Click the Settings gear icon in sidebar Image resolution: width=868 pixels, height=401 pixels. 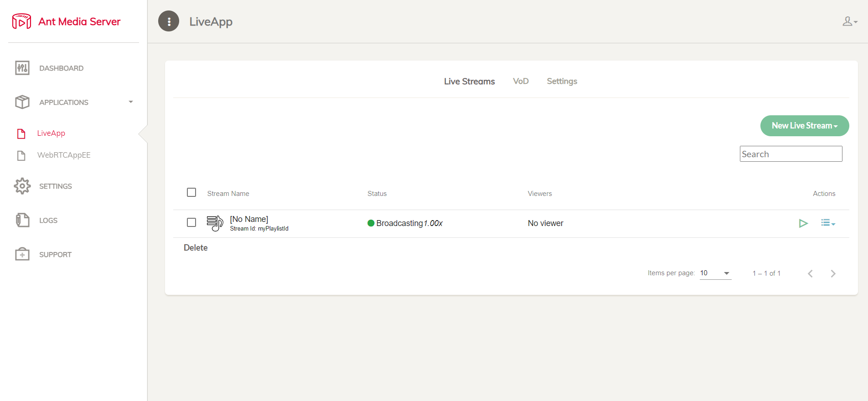pyautogui.click(x=22, y=186)
